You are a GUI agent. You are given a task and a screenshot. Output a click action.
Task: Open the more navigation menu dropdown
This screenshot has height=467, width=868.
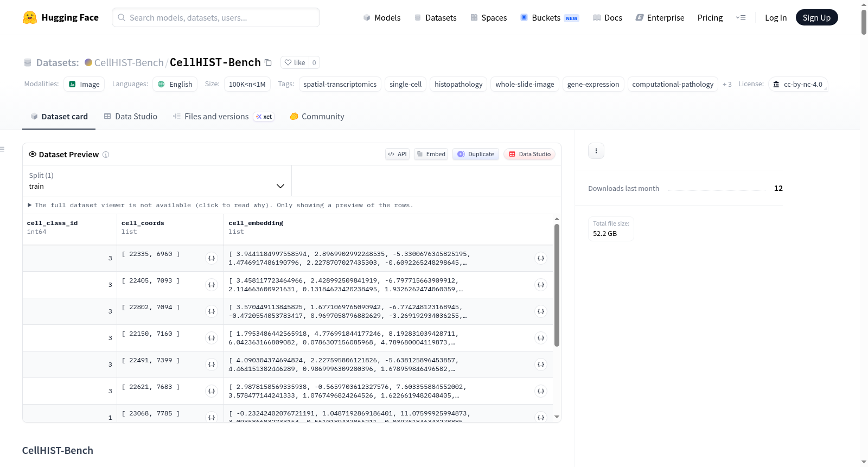click(x=741, y=17)
